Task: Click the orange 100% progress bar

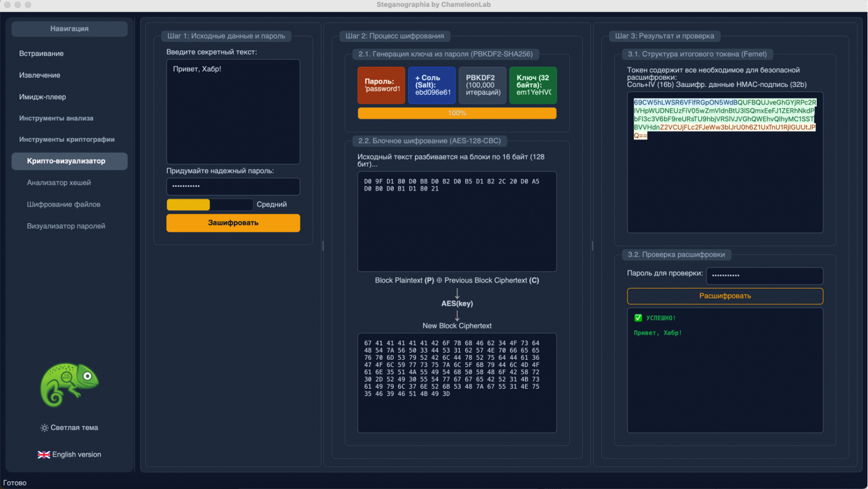Action: click(x=457, y=113)
